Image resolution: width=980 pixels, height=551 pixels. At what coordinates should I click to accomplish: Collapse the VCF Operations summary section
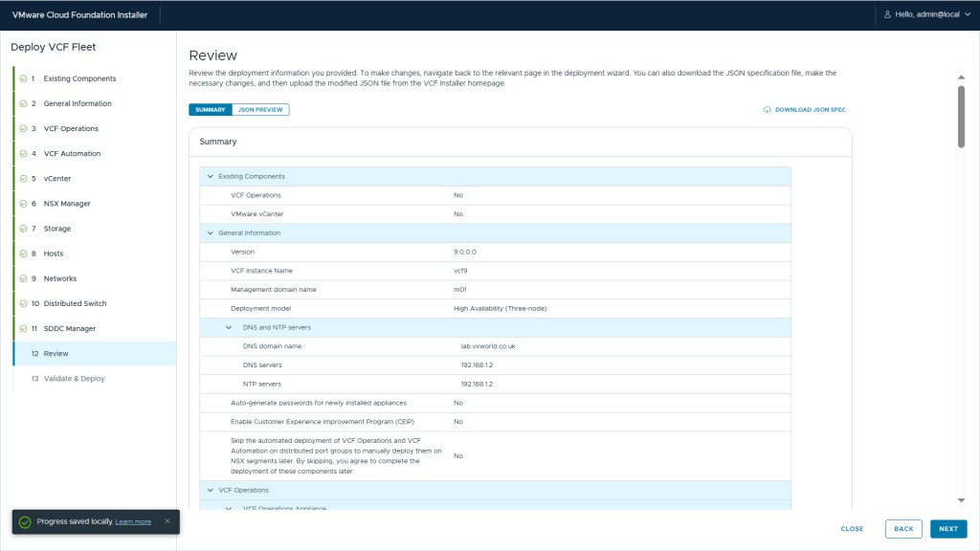click(210, 490)
